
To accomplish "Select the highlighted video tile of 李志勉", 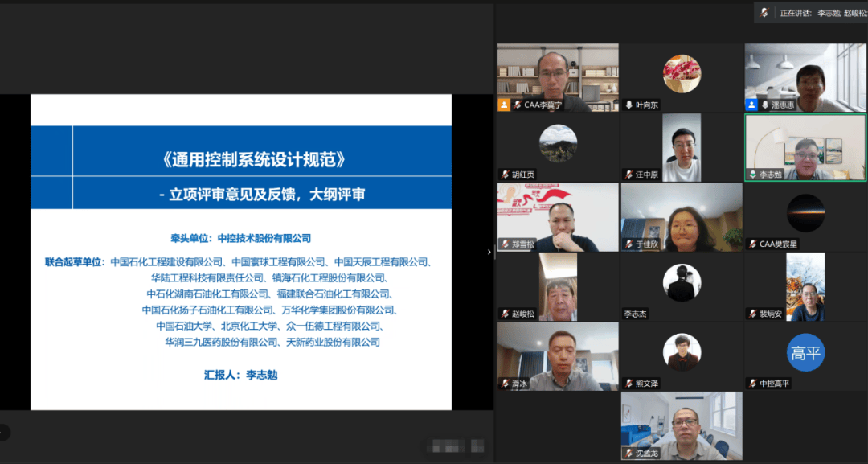I will coord(805,148).
